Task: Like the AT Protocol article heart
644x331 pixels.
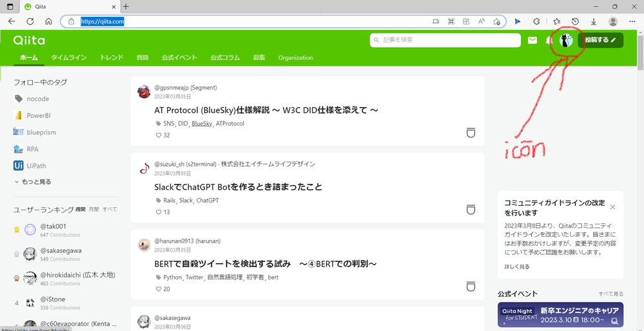Action: [x=159, y=135]
